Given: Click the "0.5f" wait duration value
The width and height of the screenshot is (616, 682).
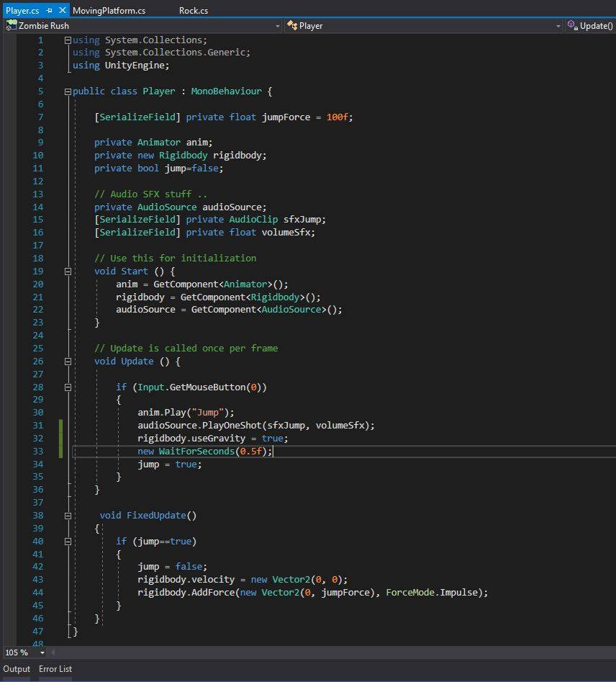Looking at the screenshot, I should (251, 451).
